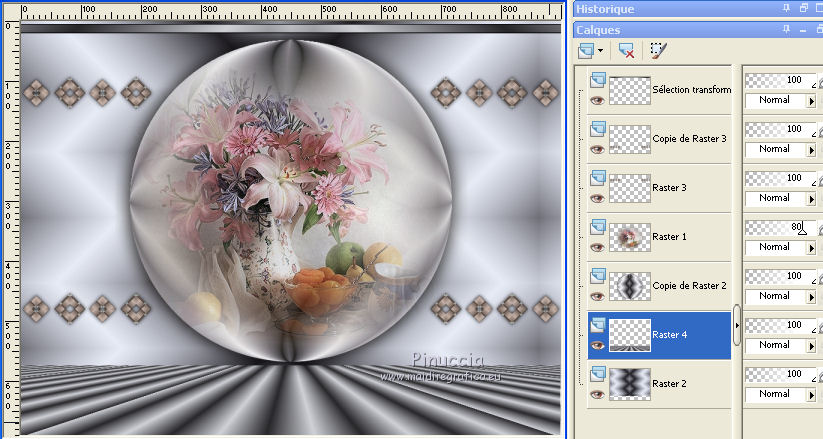Screen dimensions: 823x439
Task: Pin the Calques panel
Action: coord(786,29)
